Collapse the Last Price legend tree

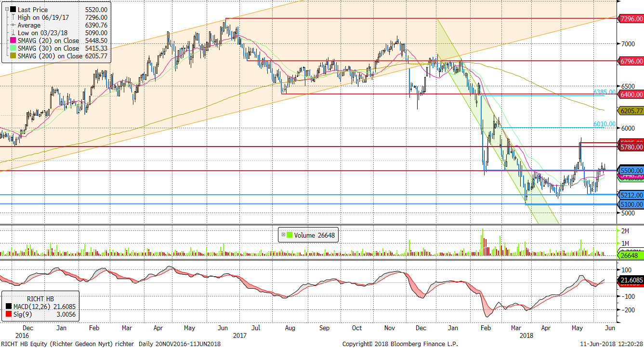tap(6, 9)
